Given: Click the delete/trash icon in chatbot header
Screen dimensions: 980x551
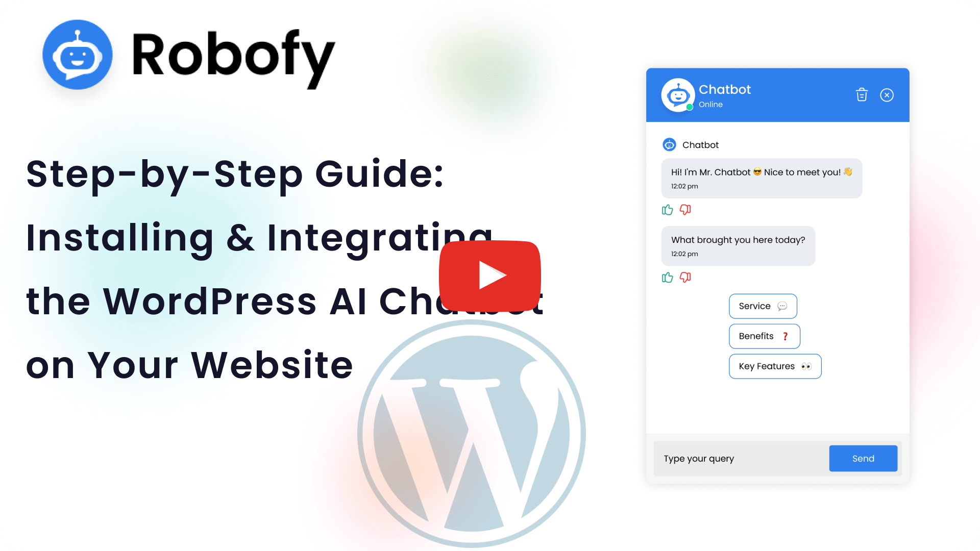Looking at the screenshot, I should (862, 94).
